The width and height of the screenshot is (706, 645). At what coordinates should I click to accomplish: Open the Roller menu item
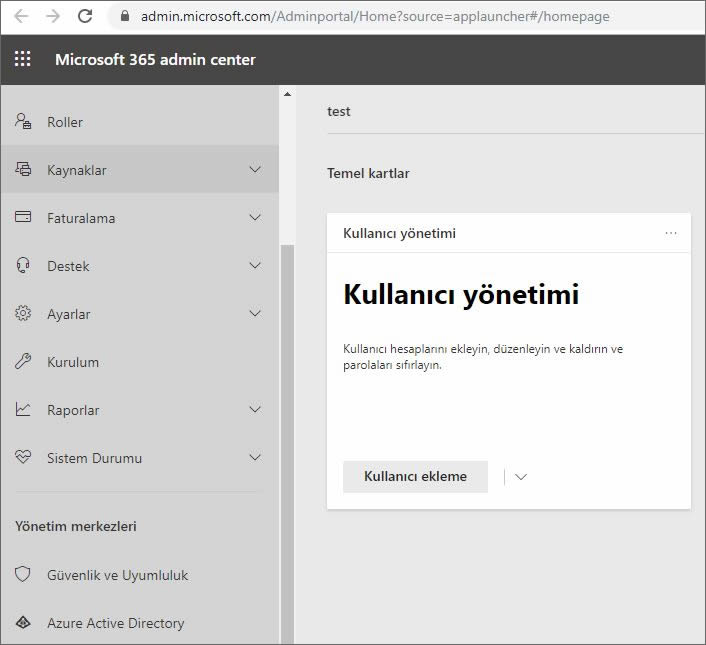(140, 122)
